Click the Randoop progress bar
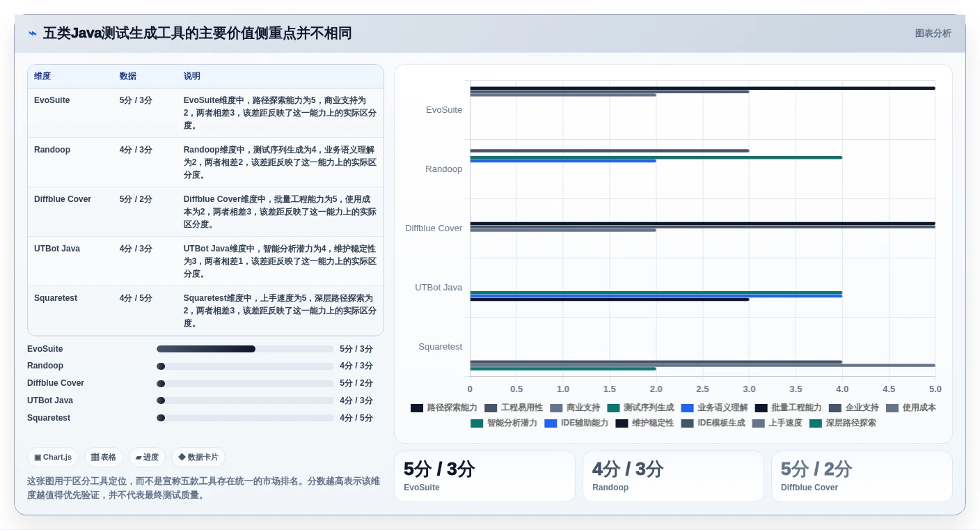Image resolution: width=980 pixels, height=530 pixels. pos(245,366)
